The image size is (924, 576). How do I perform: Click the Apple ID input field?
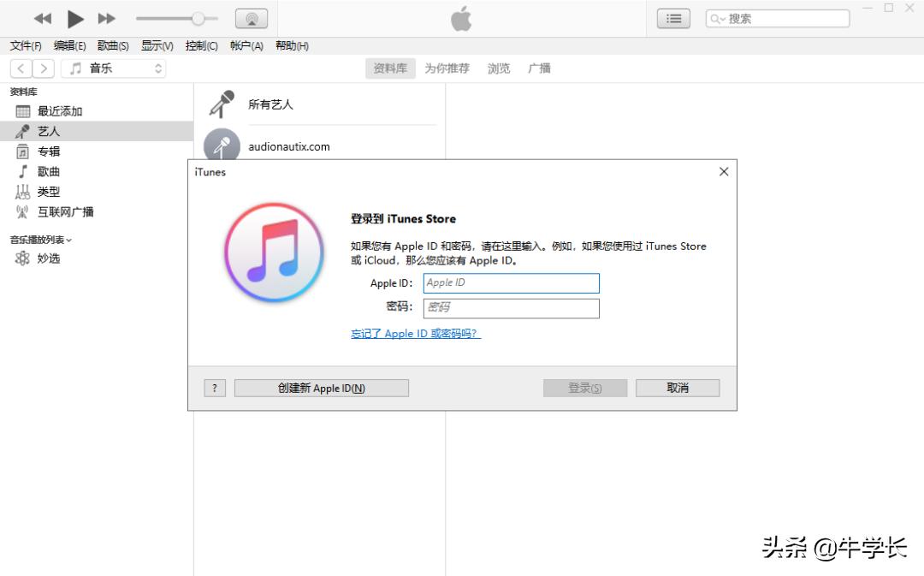tap(511, 282)
